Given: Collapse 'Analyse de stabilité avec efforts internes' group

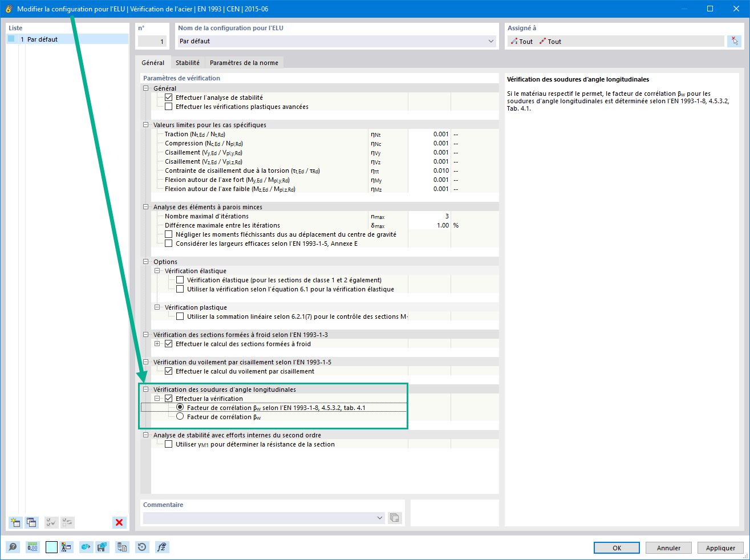Looking at the screenshot, I should click(145, 435).
